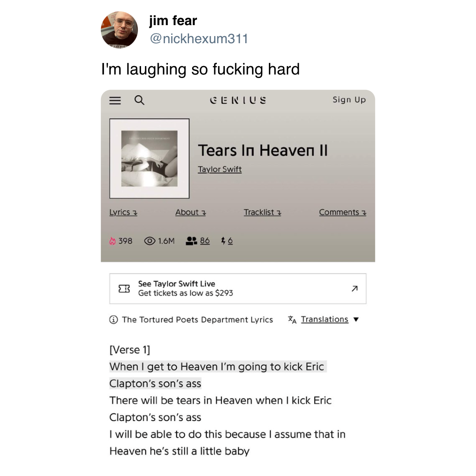The width and height of the screenshot is (476, 476).
Task: Click the Genius logo
Action: pos(238,100)
